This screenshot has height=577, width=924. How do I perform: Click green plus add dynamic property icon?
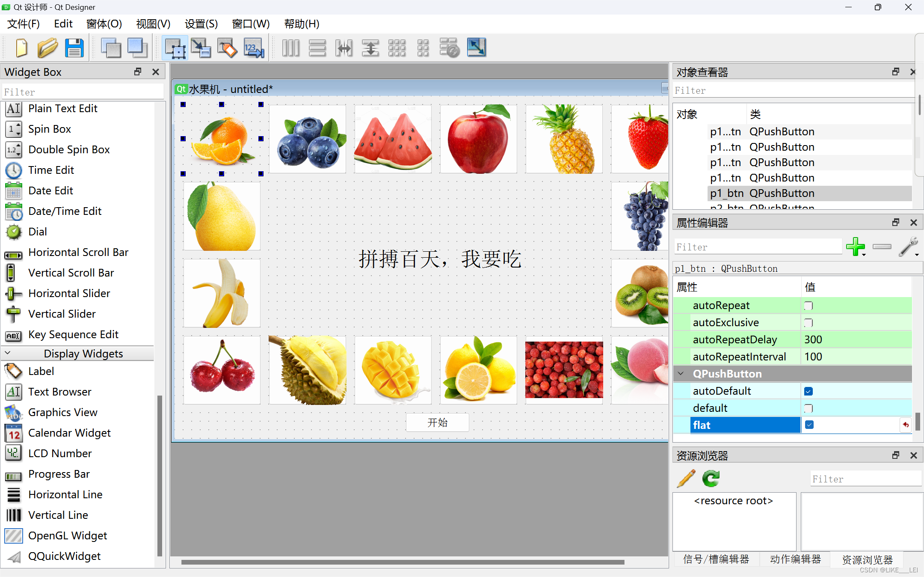click(x=855, y=247)
